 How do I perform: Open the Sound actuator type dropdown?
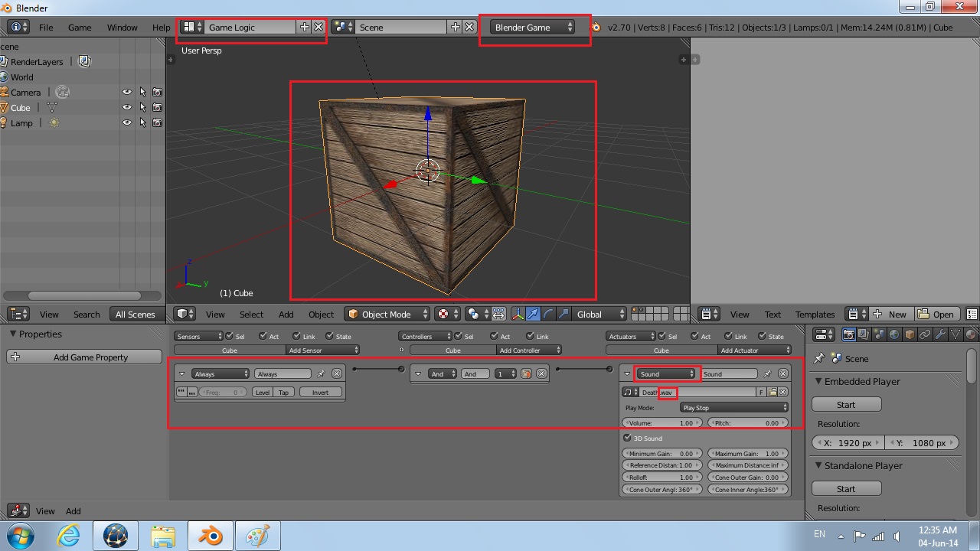click(x=665, y=373)
